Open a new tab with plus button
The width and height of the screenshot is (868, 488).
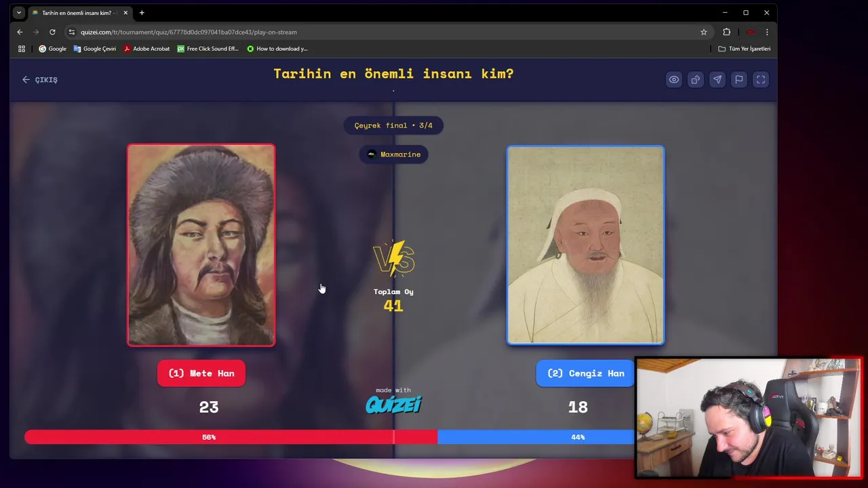click(x=142, y=13)
